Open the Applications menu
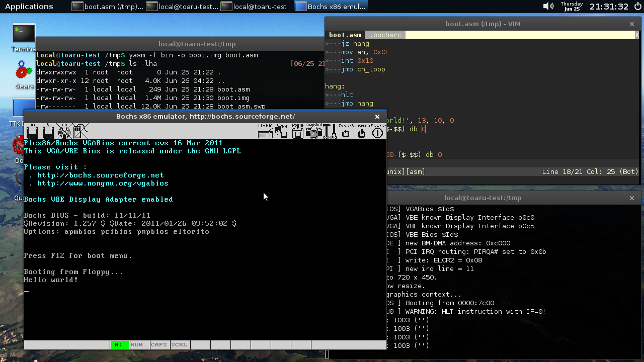644x362 pixels. pyautogui.click(x=29, y=7)
